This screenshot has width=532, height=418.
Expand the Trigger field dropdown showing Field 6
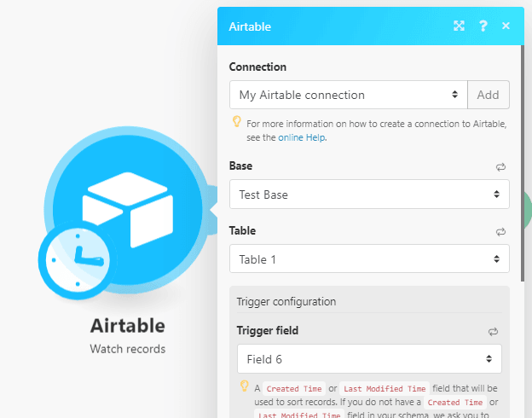click(x=369, y=359)
